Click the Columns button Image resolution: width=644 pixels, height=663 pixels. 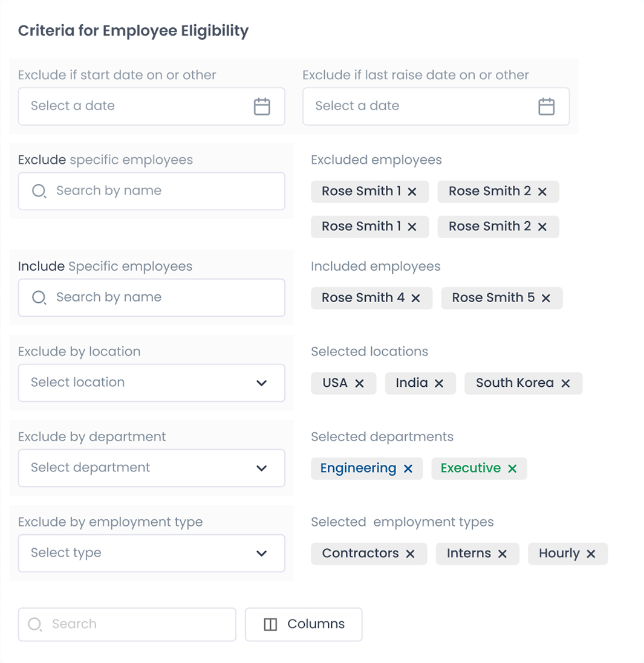tap(304, 624)
